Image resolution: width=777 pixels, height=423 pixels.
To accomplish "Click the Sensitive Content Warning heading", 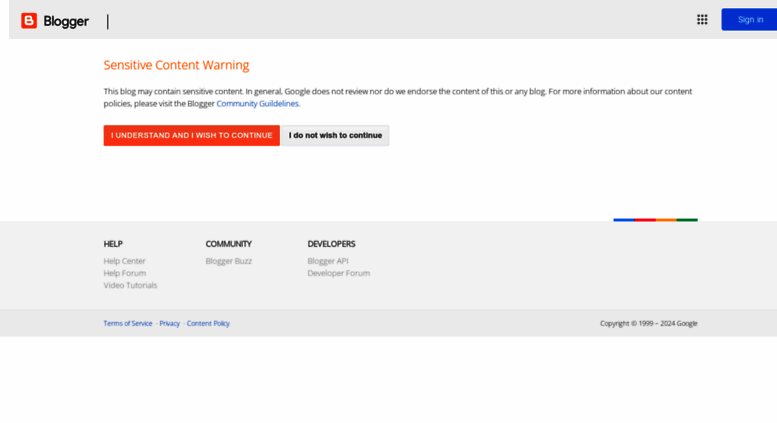I will pos(176,65).
